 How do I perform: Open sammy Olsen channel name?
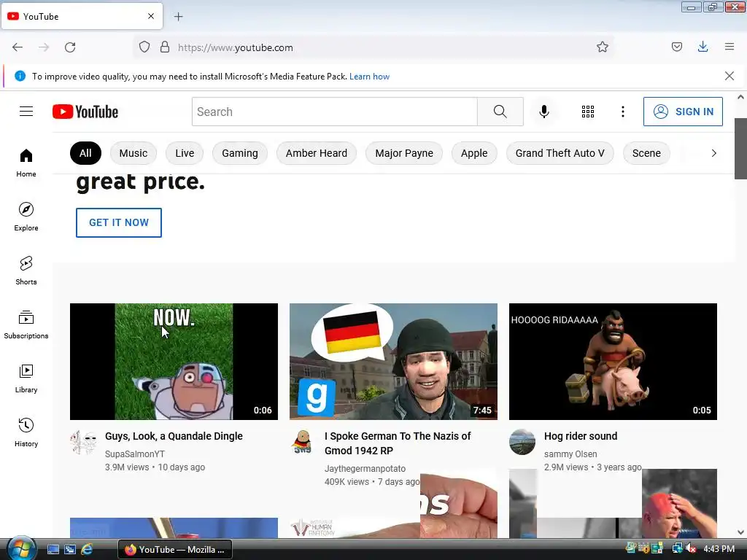click(x=570, y=454)
